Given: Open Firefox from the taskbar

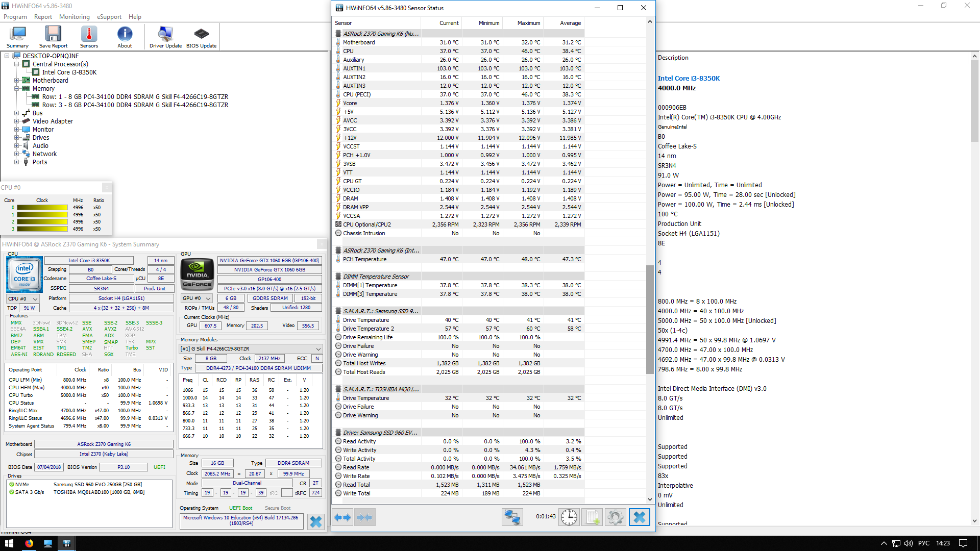Looking at the screenshot, I should click(x=29, y=543).
